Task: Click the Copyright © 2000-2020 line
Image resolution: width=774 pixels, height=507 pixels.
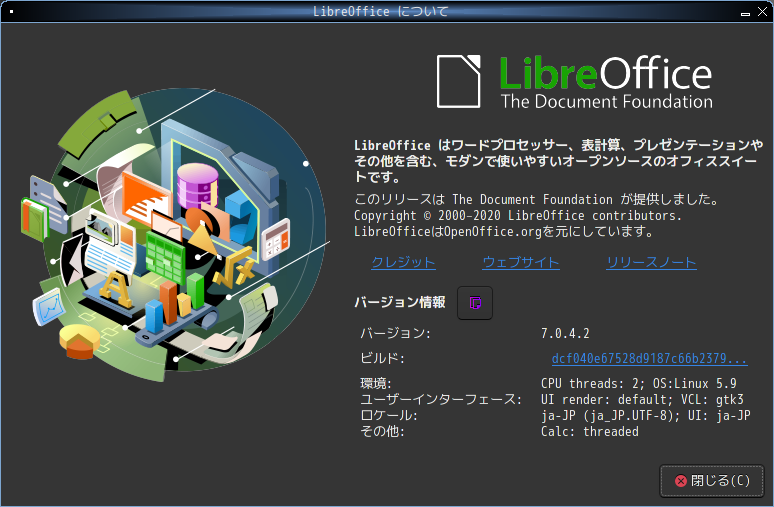Action: click(x=518, y=216)
